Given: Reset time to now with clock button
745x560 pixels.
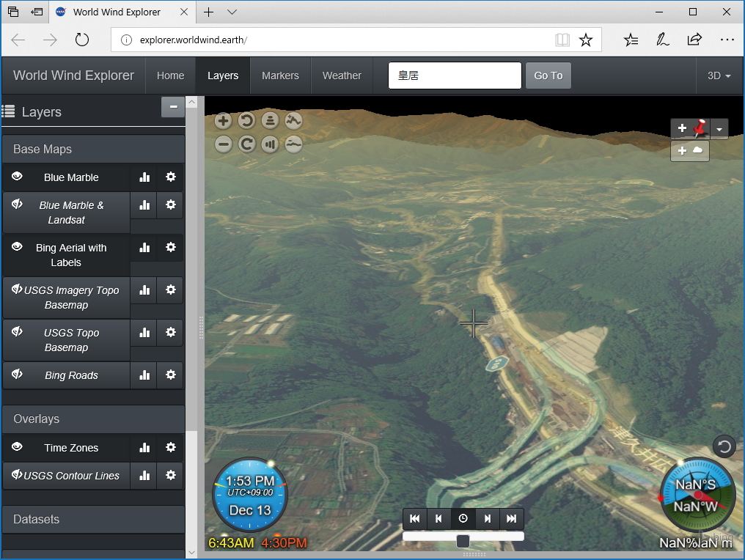Looking at the screenshot, I should tap(463, 518).
